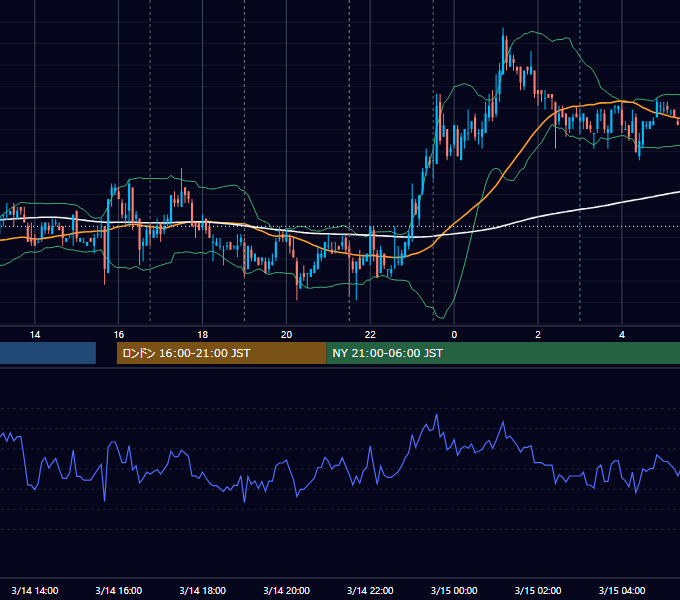
Task: Click the ロンドン 16:00-21:00 JST session bar
Action: coord(222,353)
